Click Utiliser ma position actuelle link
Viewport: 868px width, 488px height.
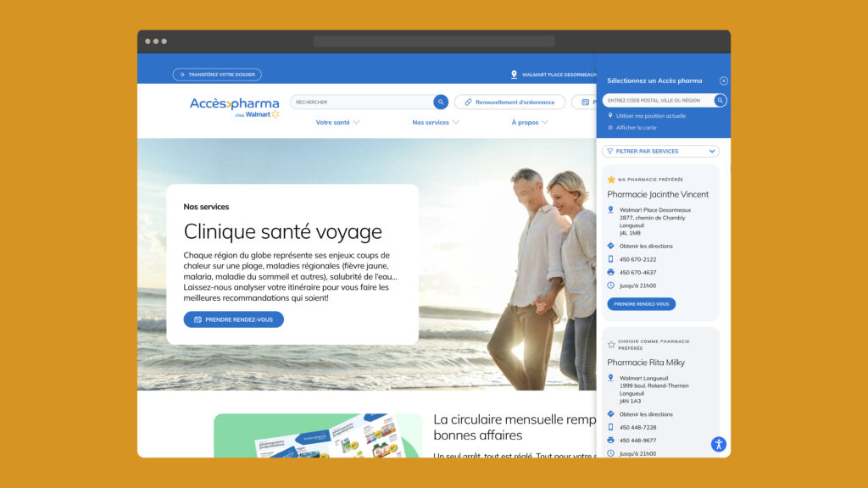[650, 115]
